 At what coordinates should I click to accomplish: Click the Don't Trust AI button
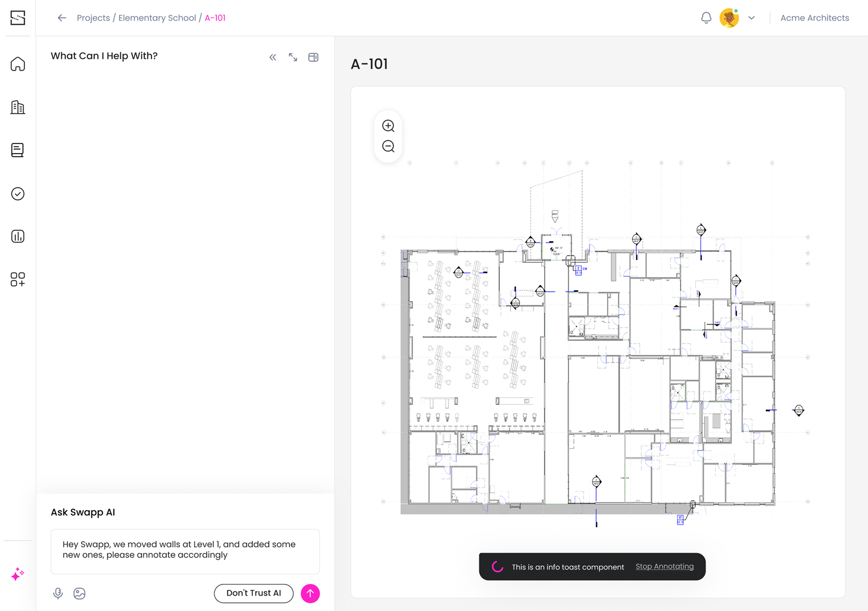[254, 593]
